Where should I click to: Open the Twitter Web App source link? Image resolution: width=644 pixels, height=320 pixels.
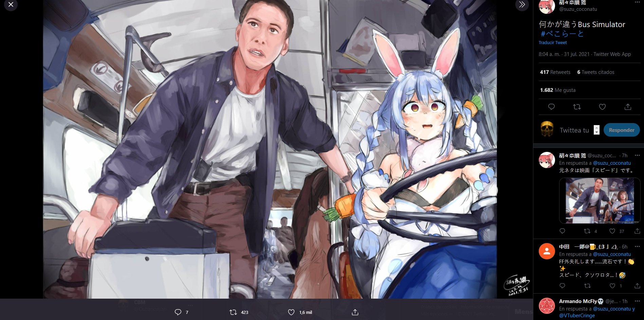(612, 54)
